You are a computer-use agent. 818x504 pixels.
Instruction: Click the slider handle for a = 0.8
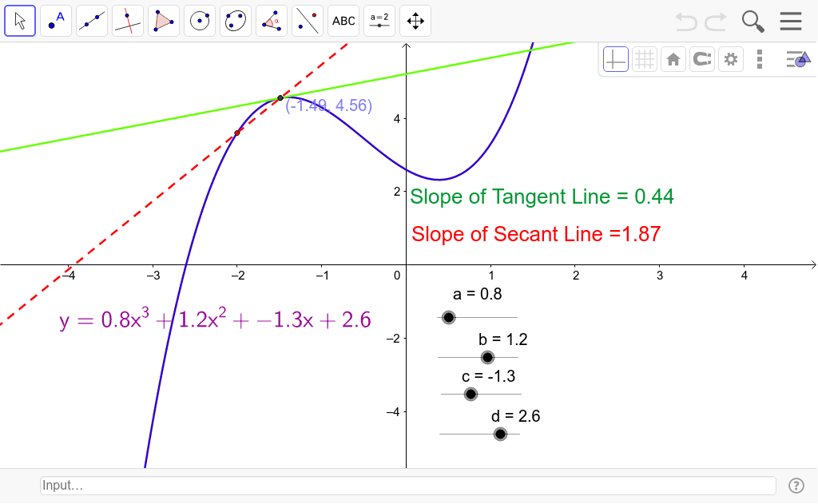pyautogui.click(x=449, y=318)
